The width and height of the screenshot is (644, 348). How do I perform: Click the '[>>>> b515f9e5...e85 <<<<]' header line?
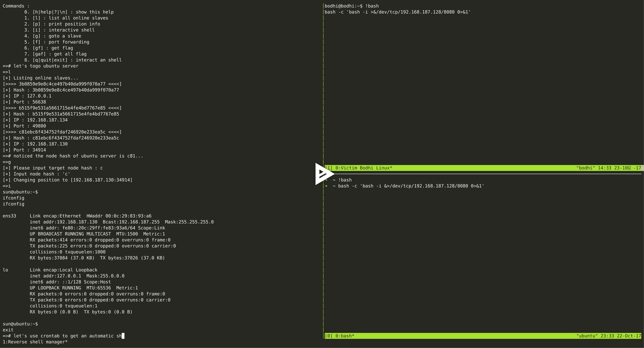(62, 108)
